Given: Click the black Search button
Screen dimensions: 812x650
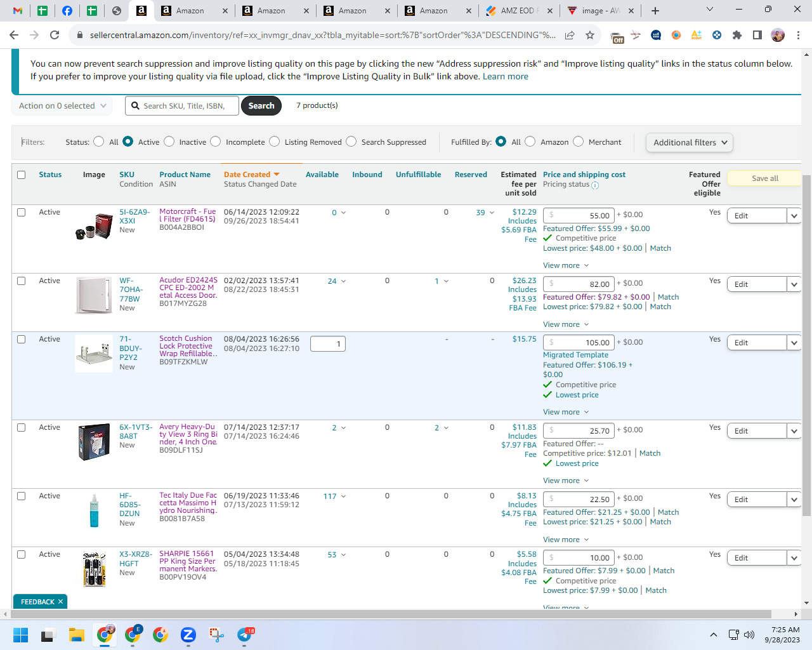Looking at the screenshot, I should point(261,106).
